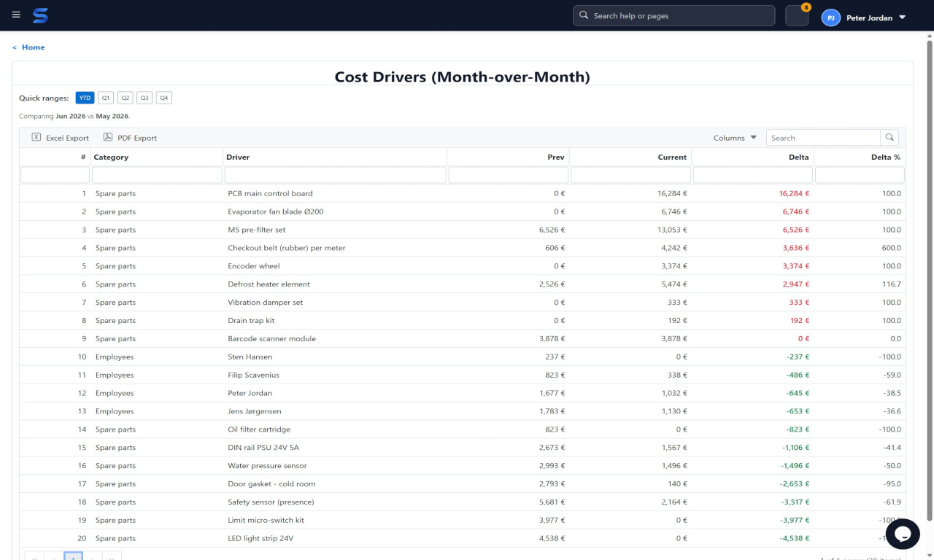Click the Driver column filter box
The width and height of the screenshot is (934, 560).
point(335,175)
